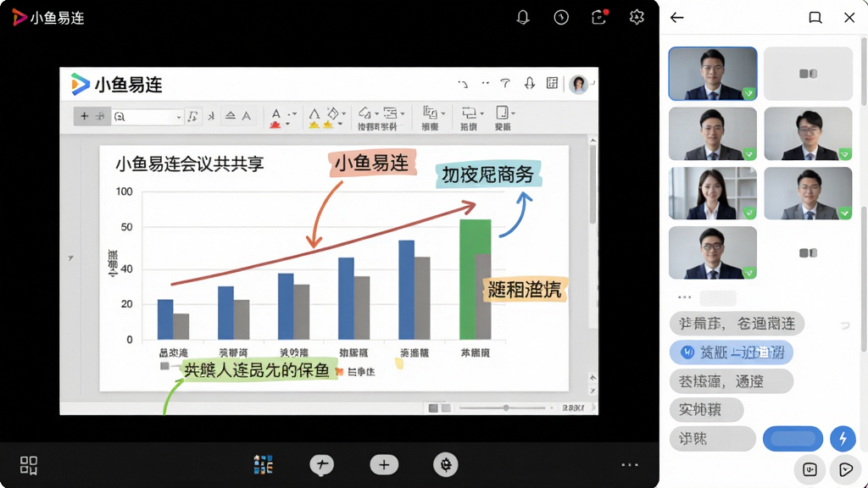
Task: Click the lightning bolt quick-action button
Action: (843, 439)
